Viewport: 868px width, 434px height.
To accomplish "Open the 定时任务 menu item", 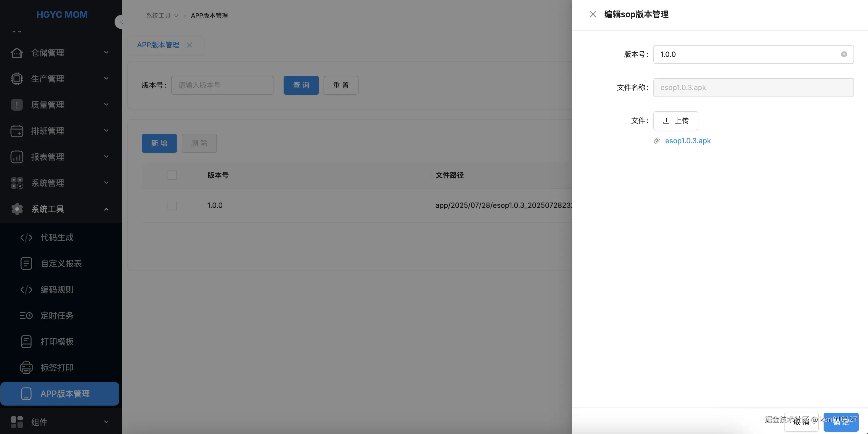I will click(57, 315).
